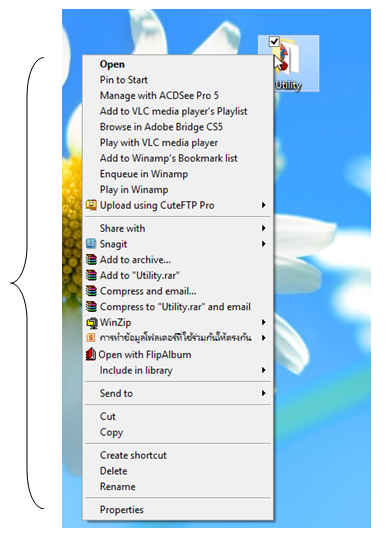Click the WinRAR icon beside Compress and email
Screen dimensions: 385x540
point(91,291)
